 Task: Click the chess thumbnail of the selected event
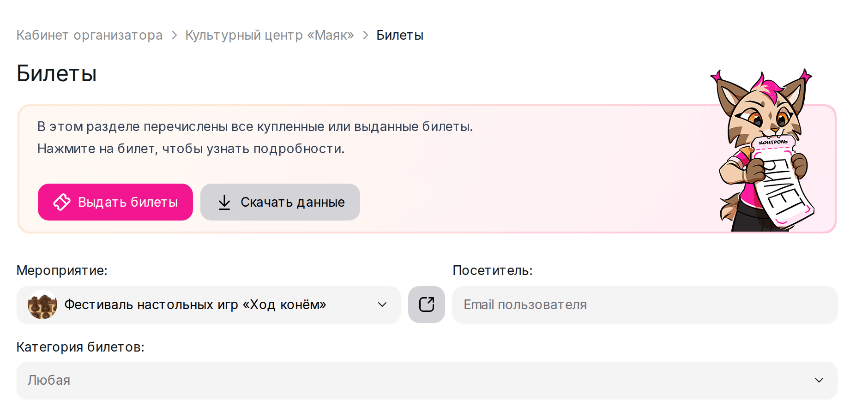[42, 304]
